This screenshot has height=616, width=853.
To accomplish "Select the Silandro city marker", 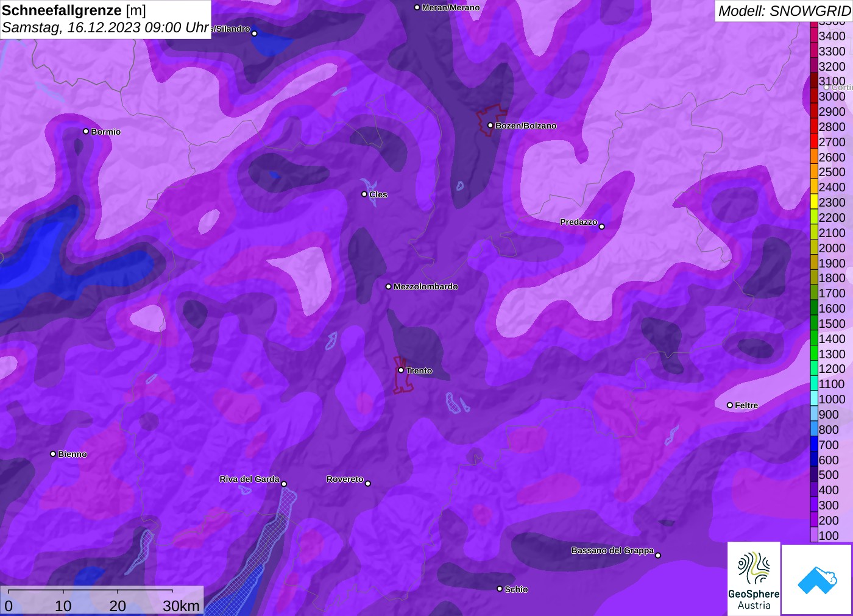I will (255, 34).
